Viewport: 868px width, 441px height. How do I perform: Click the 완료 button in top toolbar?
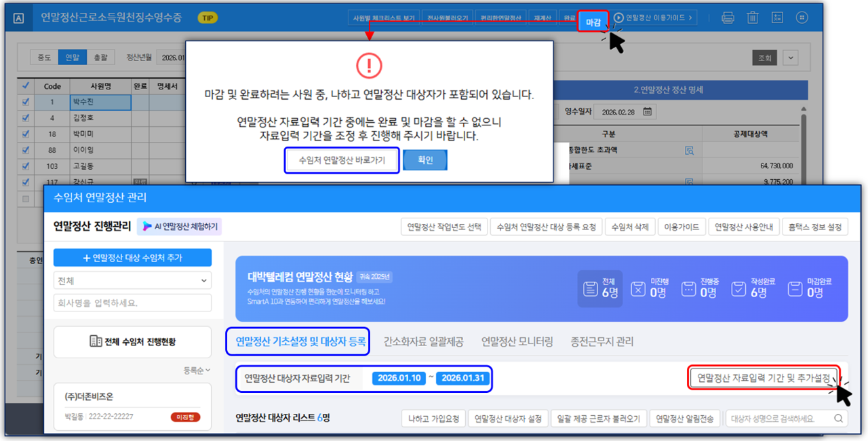point(568,18)
